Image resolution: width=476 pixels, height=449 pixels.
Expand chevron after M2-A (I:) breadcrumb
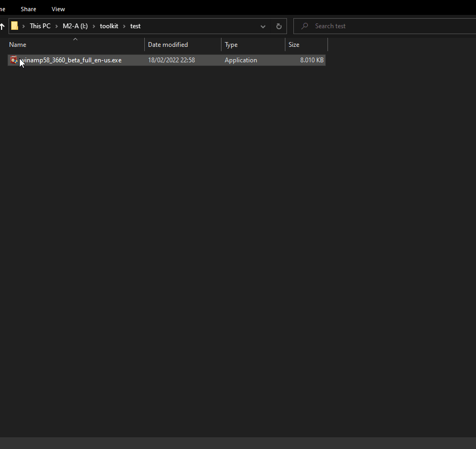[94, 26]
